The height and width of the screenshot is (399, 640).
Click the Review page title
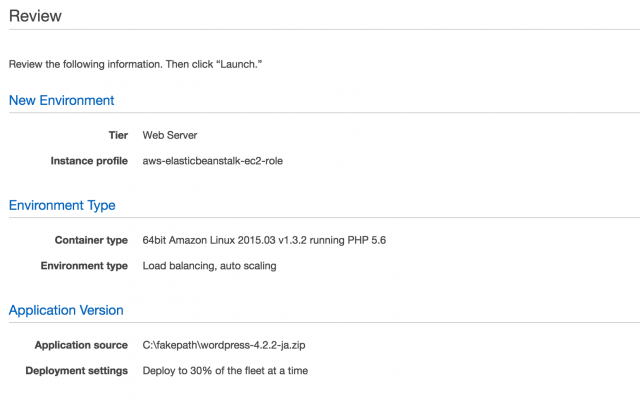tap(35, 16)
